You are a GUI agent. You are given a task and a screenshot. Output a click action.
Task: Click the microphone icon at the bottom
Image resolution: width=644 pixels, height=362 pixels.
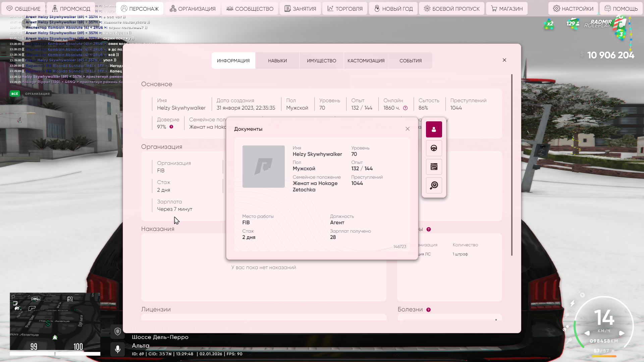(117, 349)
